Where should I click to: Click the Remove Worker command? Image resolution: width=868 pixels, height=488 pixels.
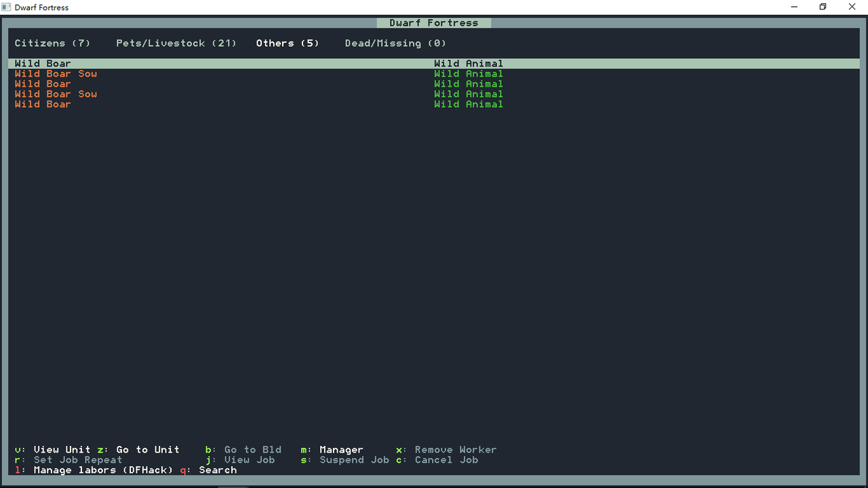click(x=446, y=450)
